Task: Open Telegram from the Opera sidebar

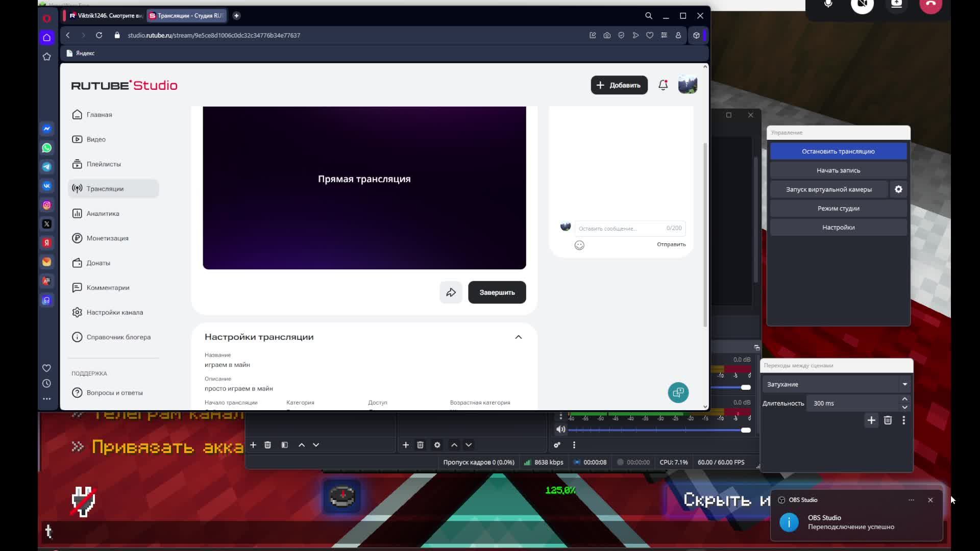Action: click(47, 167)
